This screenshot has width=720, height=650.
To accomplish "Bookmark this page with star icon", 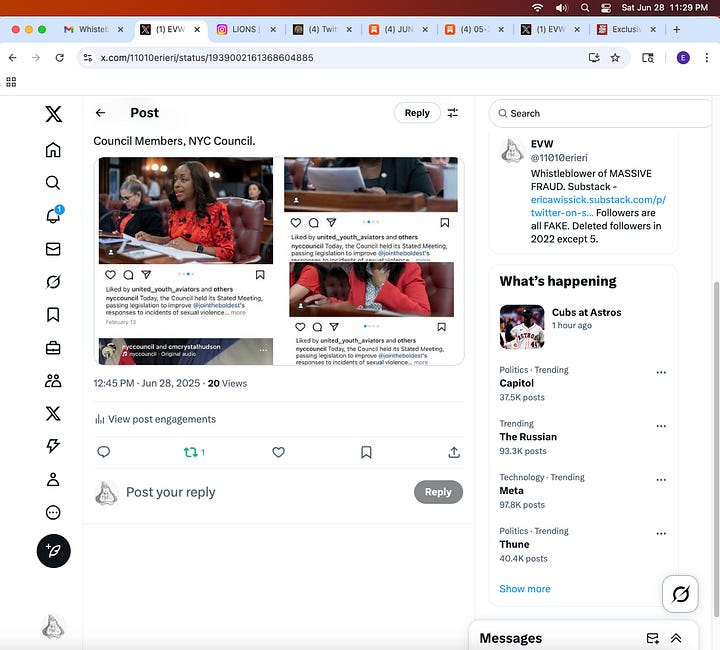I will click(x=615, y=58).
